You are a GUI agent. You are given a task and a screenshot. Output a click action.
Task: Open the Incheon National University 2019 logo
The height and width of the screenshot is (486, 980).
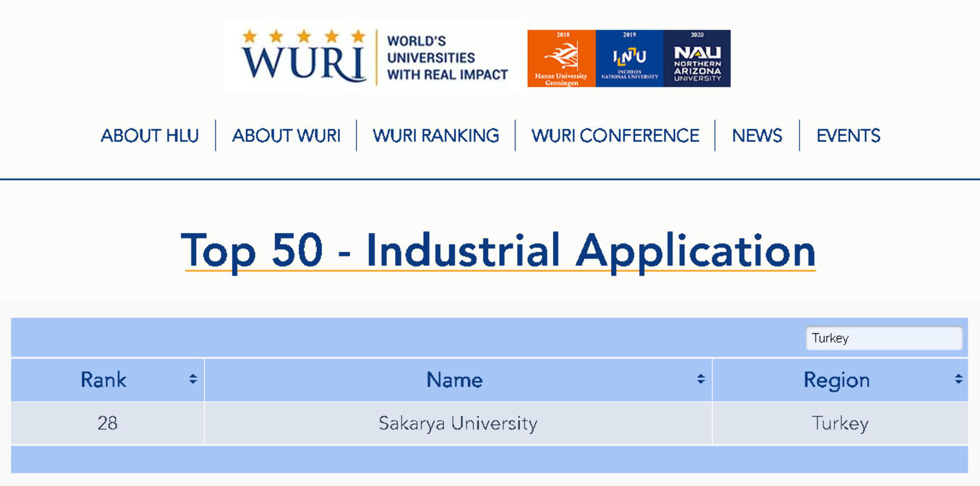tap(629, 58)
